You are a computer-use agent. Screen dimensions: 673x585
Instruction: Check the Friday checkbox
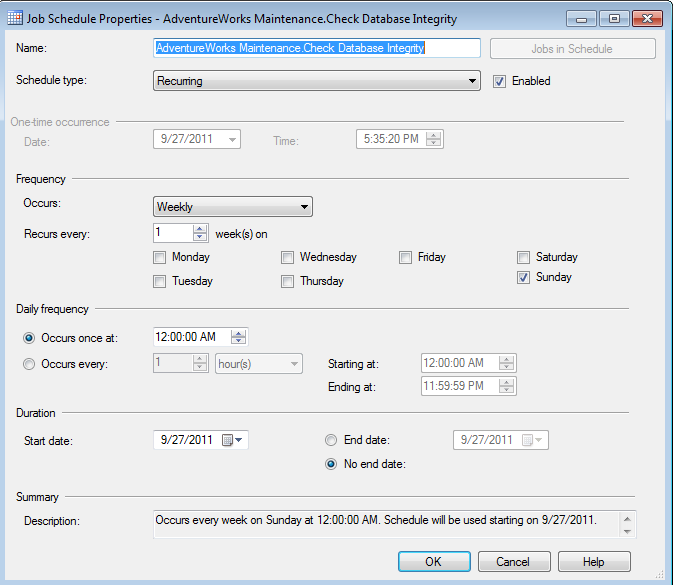tap(405, 258)
